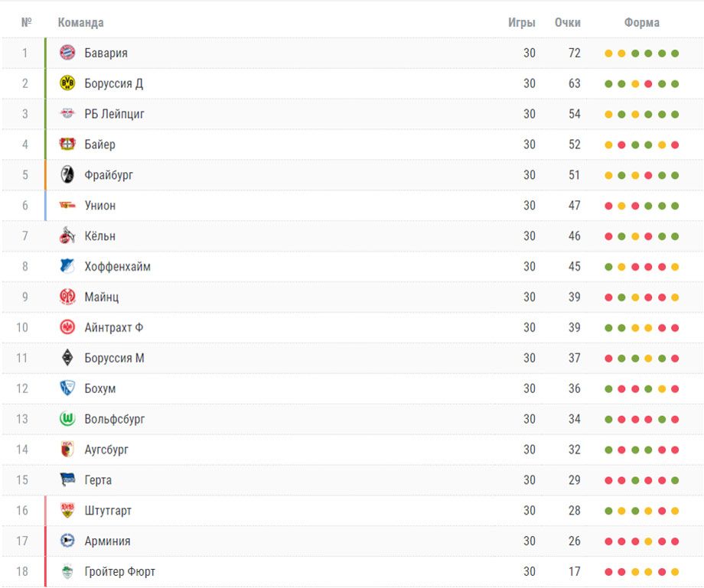Click the Бавария club logo

tap(67, 53)
